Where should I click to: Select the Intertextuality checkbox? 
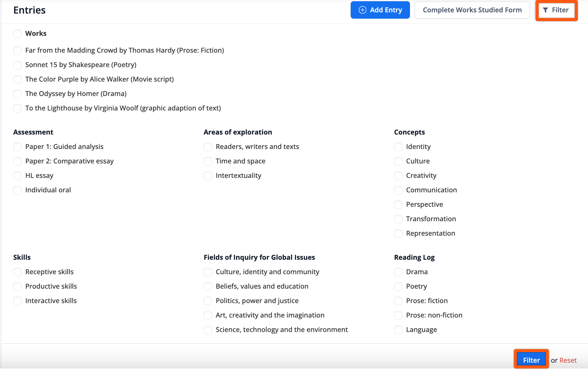click(208, 175)
